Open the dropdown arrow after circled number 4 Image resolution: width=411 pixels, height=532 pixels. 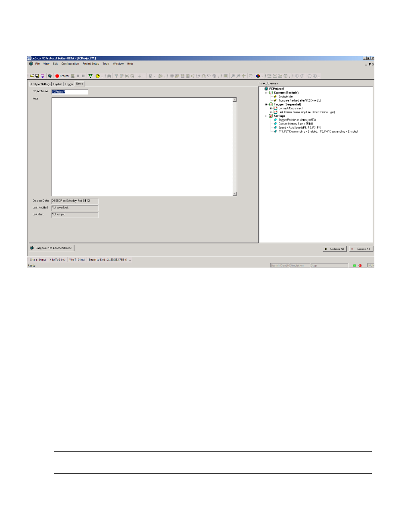(319, 76)
